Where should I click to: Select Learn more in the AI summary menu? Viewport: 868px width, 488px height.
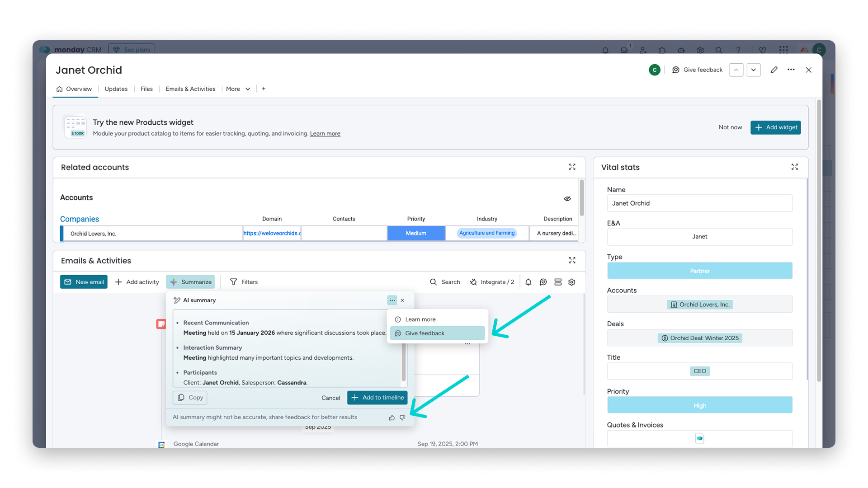pos(437,319)
